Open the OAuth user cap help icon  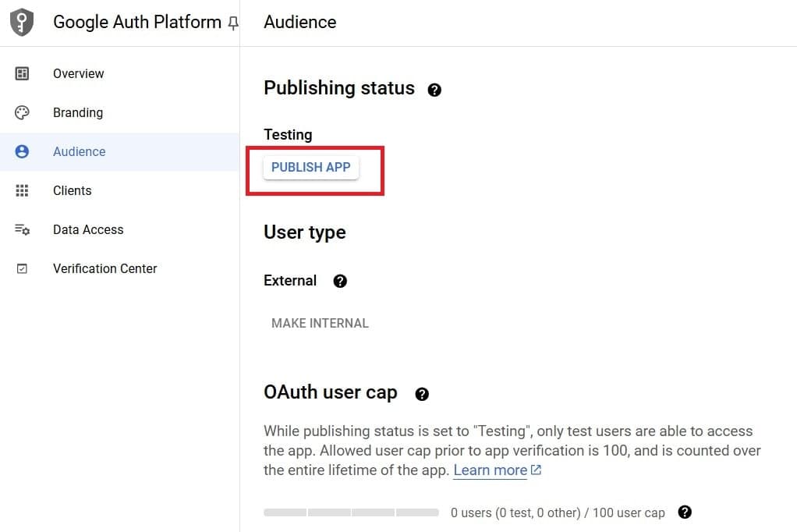coord(422,394)
